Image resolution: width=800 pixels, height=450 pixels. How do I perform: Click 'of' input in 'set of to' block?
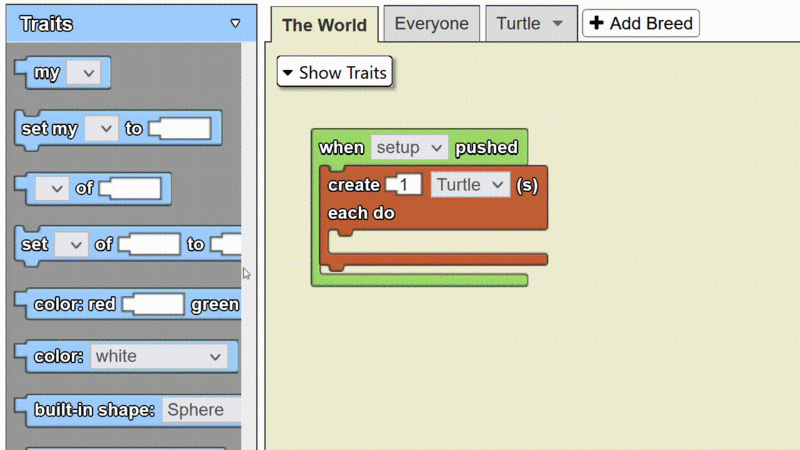pyautogui.click(x=149, y=244)
